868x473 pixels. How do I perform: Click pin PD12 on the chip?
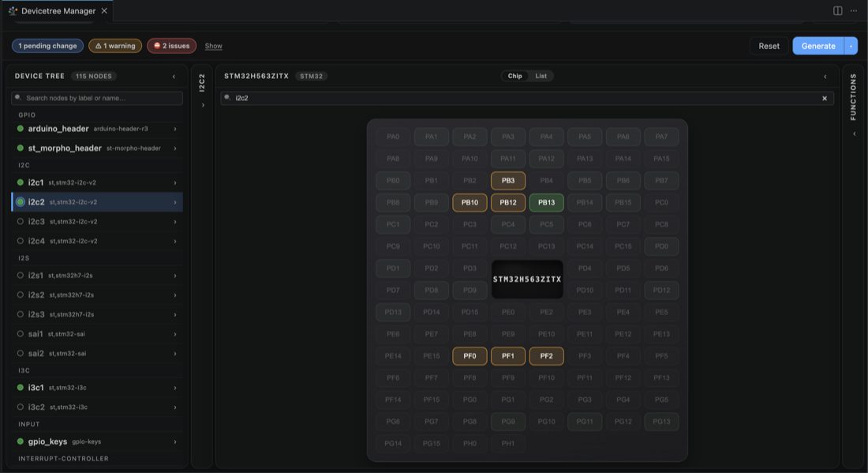coord(661,291)
